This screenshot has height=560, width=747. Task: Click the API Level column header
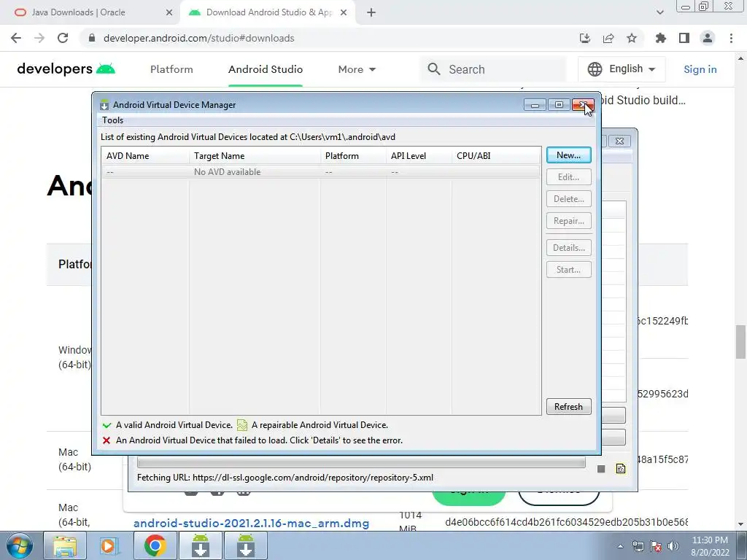(x=419, y=156)
